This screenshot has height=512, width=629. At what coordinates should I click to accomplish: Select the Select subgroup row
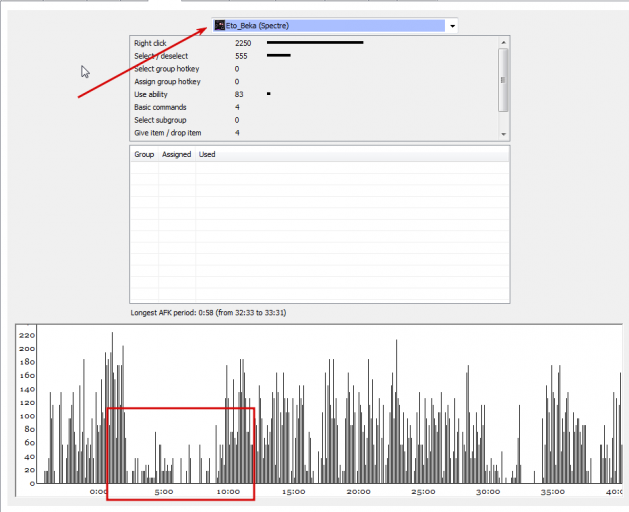point(314,120)
